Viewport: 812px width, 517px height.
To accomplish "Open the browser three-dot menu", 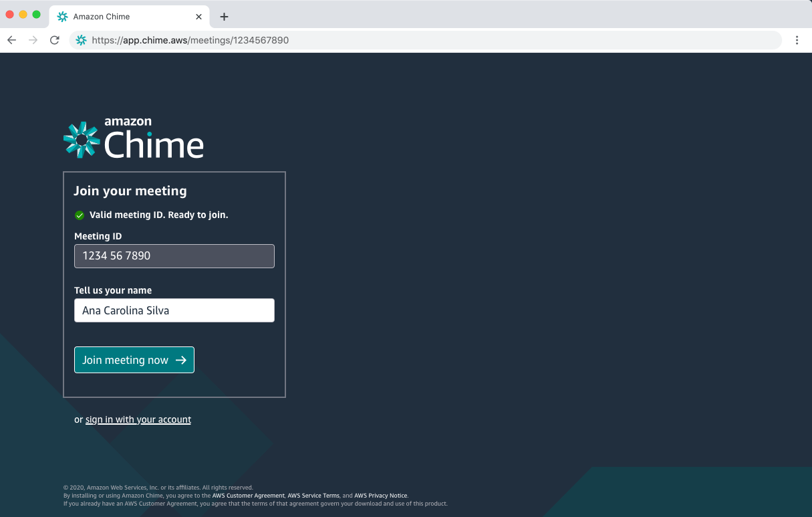I will click(797, 40).
